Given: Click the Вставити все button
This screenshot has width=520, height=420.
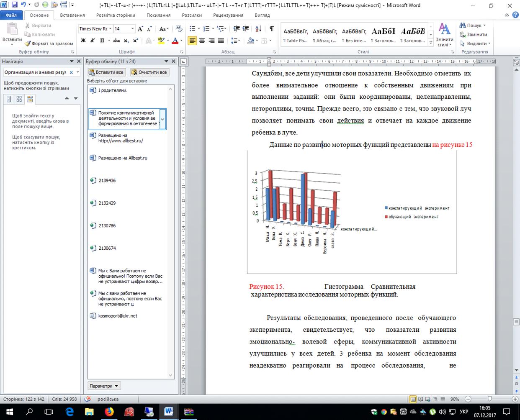Looking at the screenshot, I should pos(106,72).
